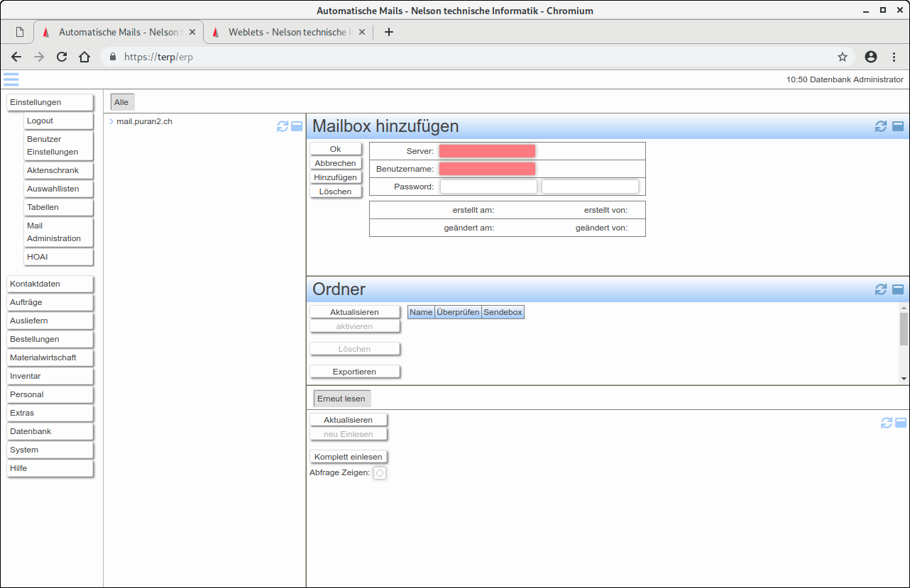Expand the Kontaktdaten menu section
The image size is (910, 588).
[50, 284]
